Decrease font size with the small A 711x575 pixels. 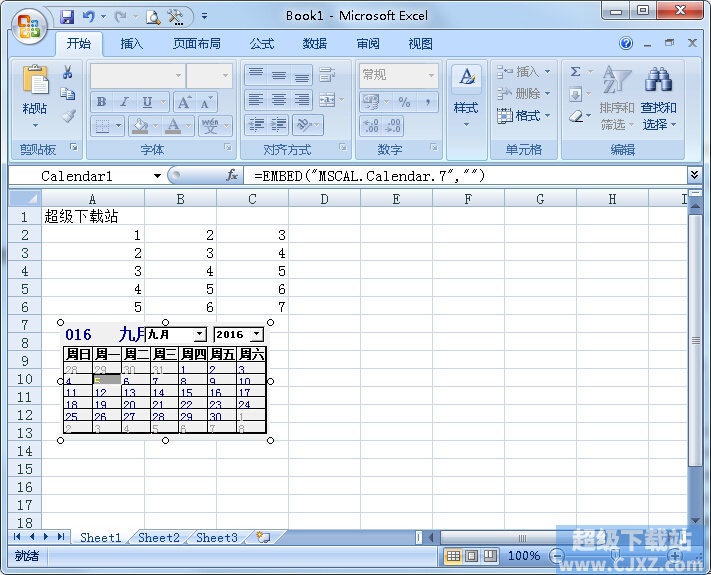pyautogui.click(x=205, y=102)
